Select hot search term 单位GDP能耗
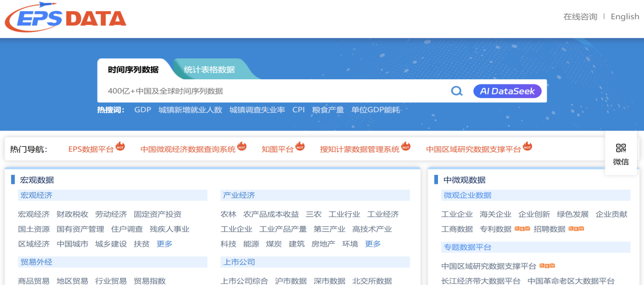This screenshot has width=644, height=285. (376, 110)
